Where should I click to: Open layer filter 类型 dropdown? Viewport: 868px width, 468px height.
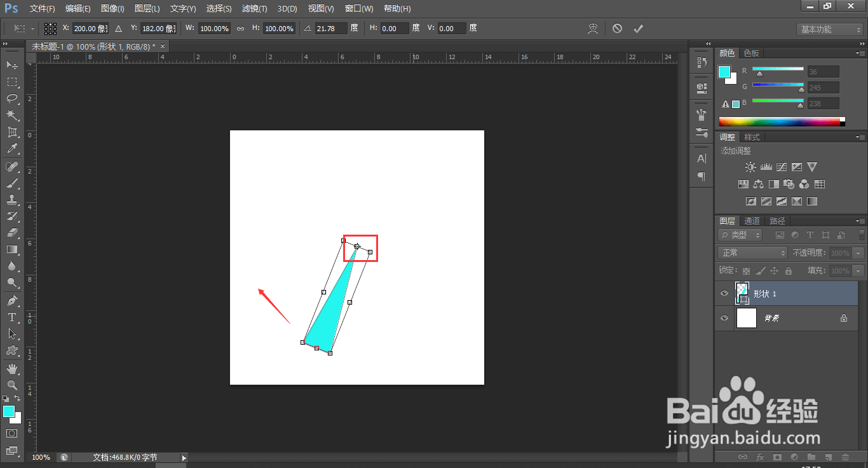pyautogui.click(x=740, y=235)
